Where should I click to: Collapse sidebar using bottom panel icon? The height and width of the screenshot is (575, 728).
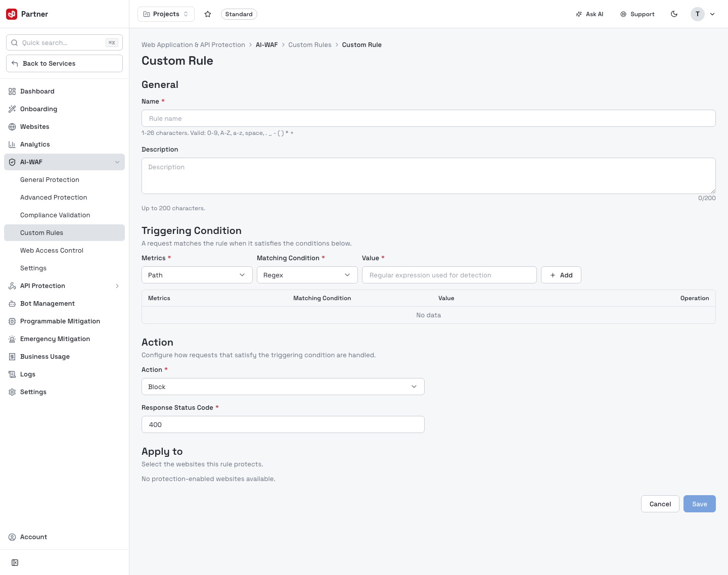coord(15,563)
